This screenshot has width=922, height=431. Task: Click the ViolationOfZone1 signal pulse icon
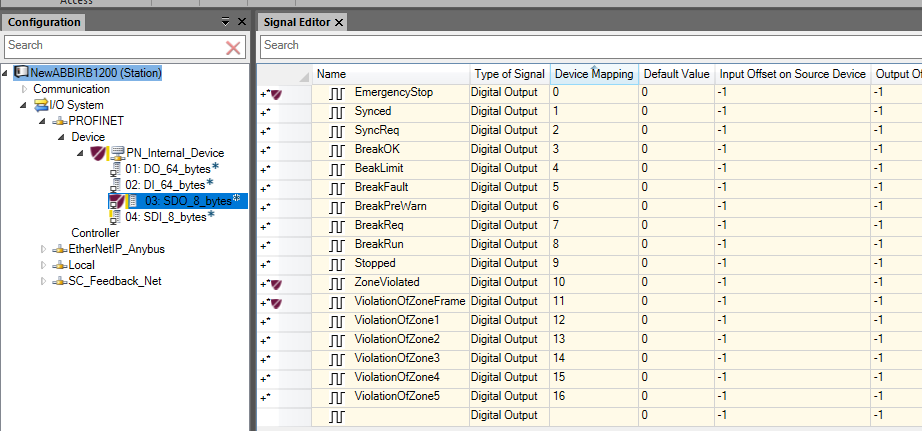click(336, 321)
